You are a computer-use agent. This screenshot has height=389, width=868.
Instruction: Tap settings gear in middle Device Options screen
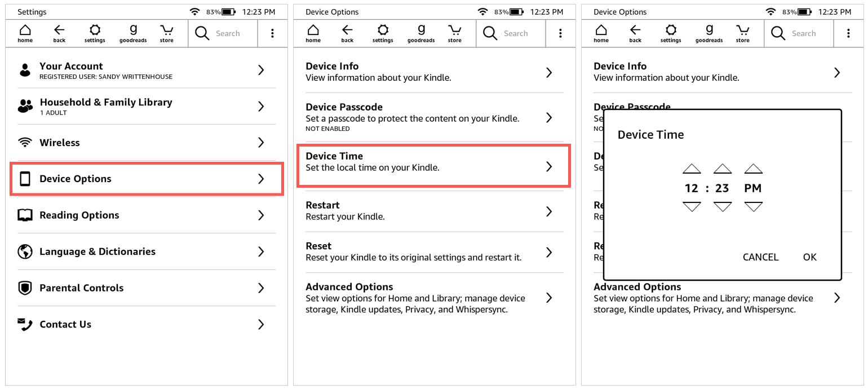pos(383,33)
